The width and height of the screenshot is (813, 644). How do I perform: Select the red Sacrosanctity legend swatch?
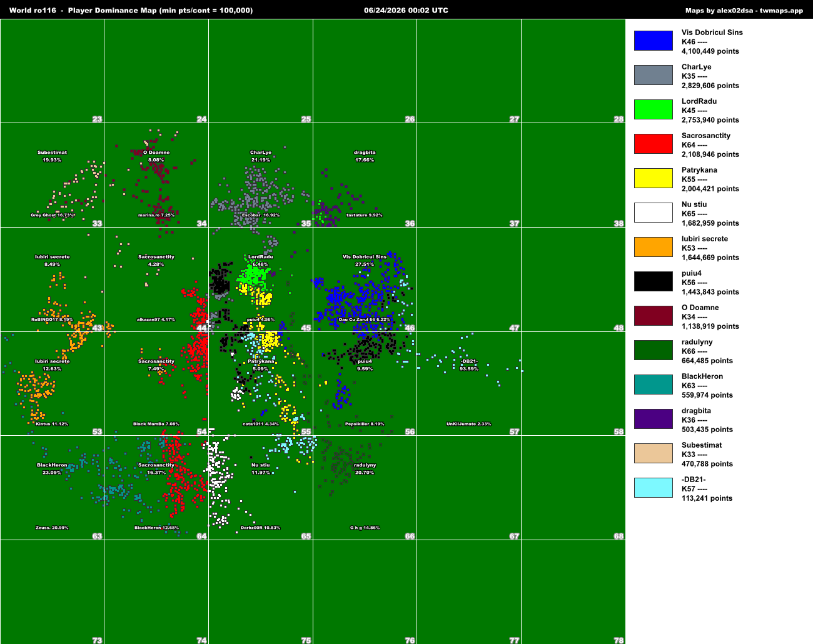pyautogui.click(x=654, y=144)
